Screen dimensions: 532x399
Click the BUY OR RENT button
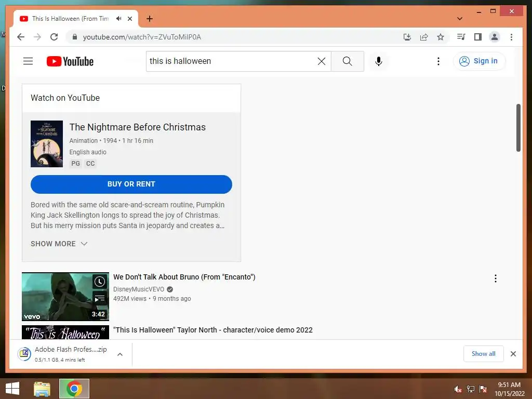[131, 184]
